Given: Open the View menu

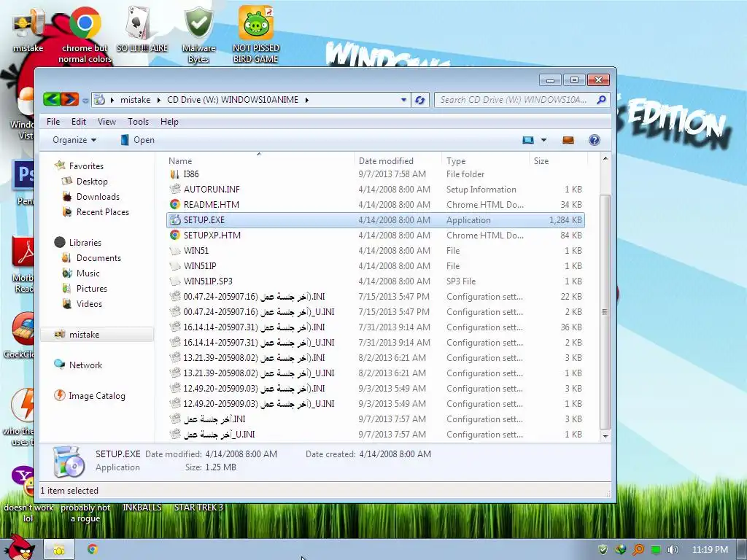Looking at the screenshot, I should point(107,122).
